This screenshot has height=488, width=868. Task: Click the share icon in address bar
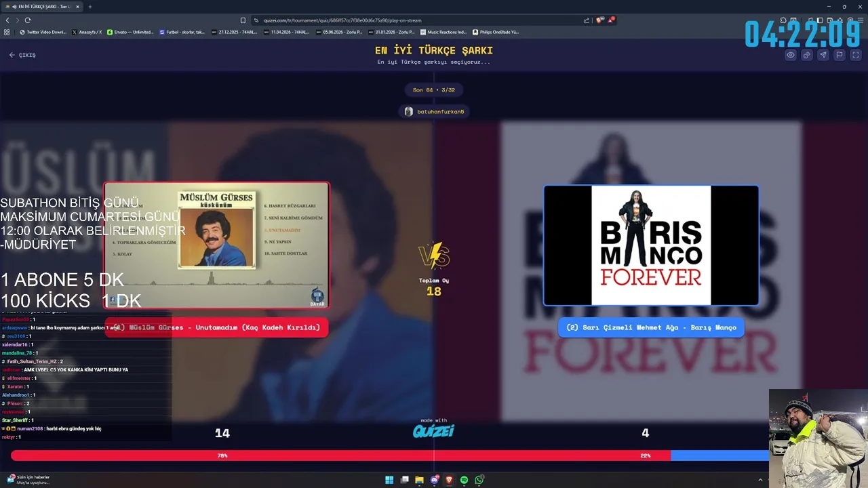point(587,20)
